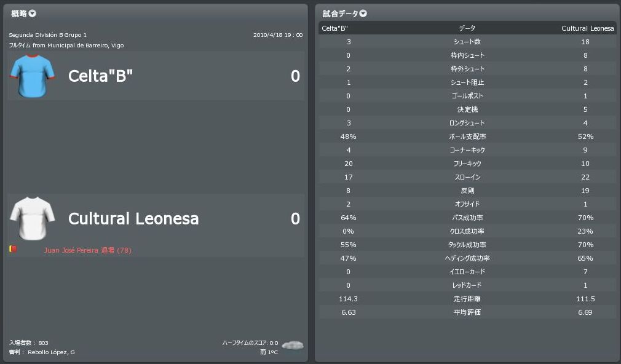This screenshot has width=621, height=364.
Task: Click the Segunda División B Grupo 1 competition
Action: pyautogui.click(x=47, y=35)
